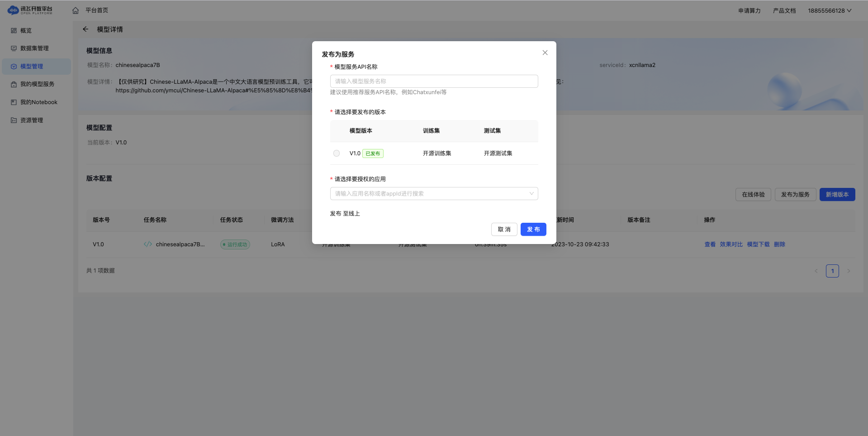Click the chinesealpaca7B... task name
The image size is (868, 436).
[x=180, y=244]
